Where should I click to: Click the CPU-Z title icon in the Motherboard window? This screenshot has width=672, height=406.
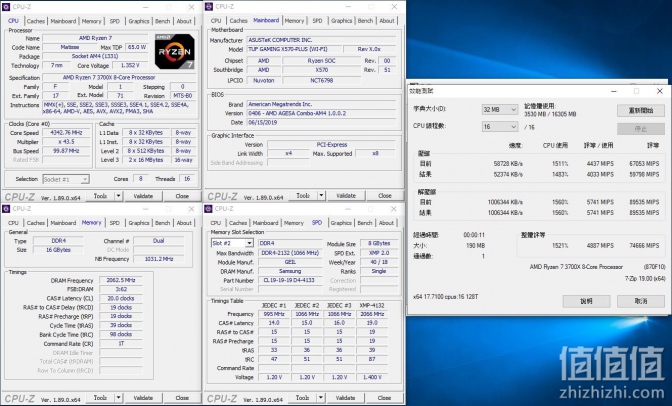coord(209,6)
